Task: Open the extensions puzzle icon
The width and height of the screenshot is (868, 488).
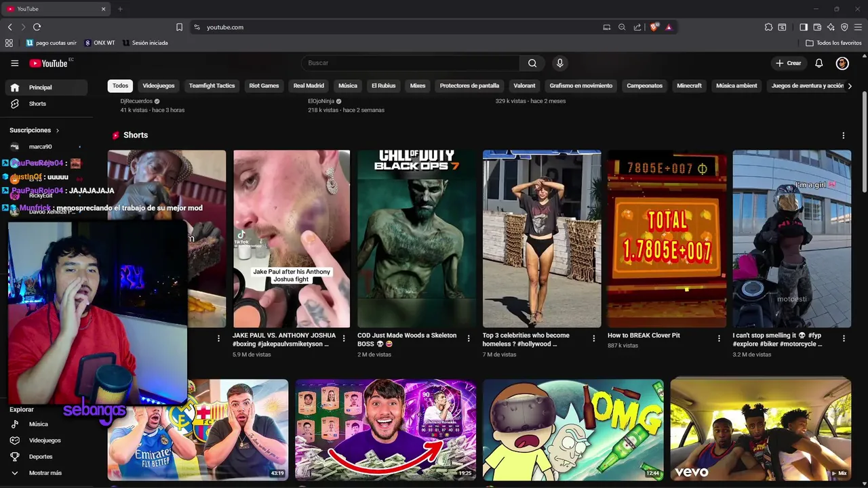Action: [768, 27]
